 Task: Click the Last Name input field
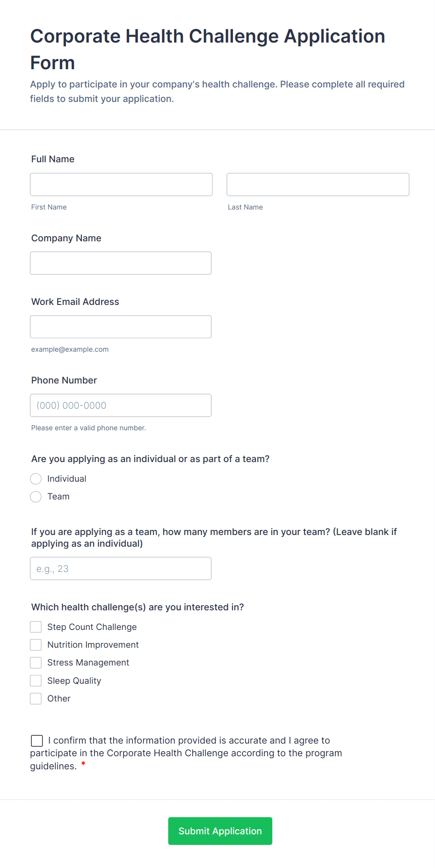[x=318, y=184]
